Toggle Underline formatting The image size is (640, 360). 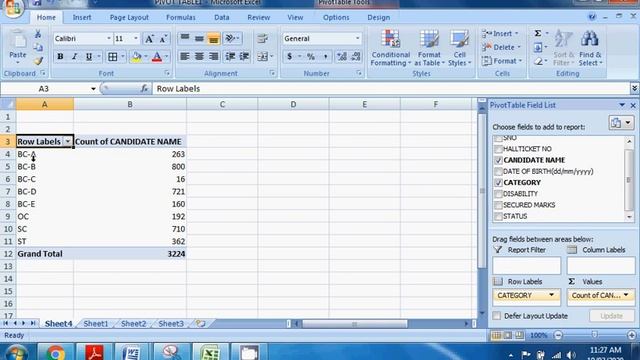pyautogui.click(x=89, y=57)
